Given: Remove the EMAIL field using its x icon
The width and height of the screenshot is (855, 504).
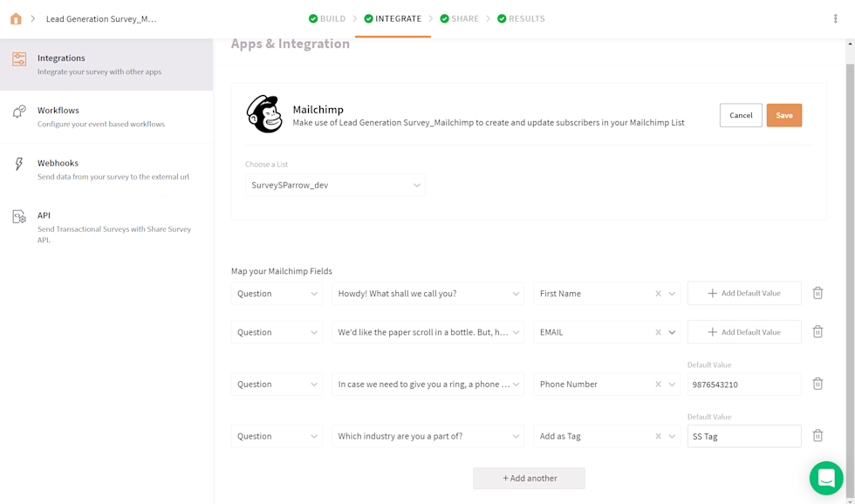Looking at the screenshot, I should [659, 331].
